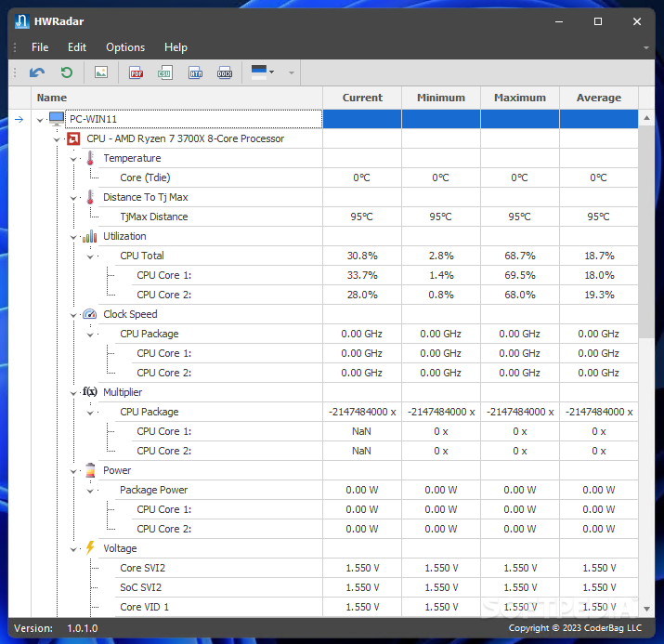Image resolution: width=664 pixels, height=644 pixels.
Task: Collapse the Voltage group
Action: (x=73, y=549)
